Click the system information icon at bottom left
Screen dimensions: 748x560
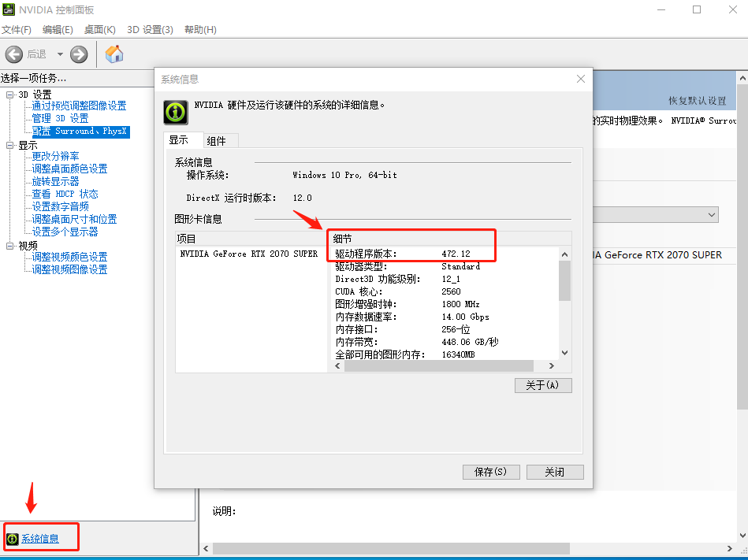click(x=13, y=539)
